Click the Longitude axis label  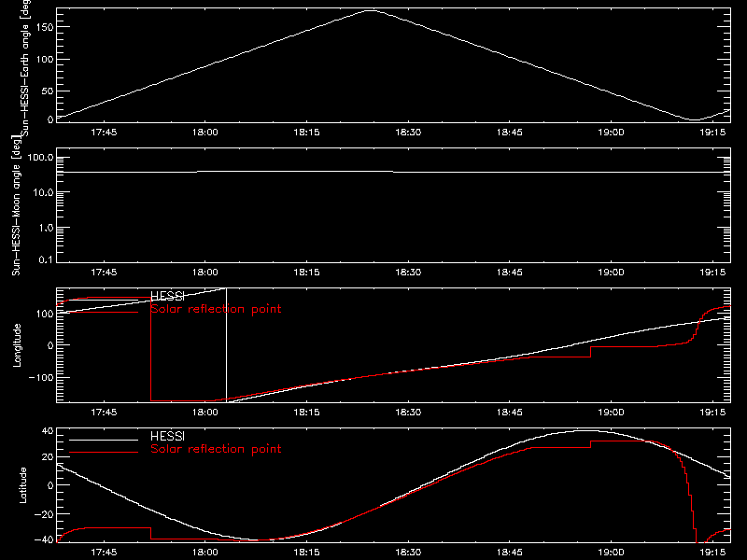point(17,345)
